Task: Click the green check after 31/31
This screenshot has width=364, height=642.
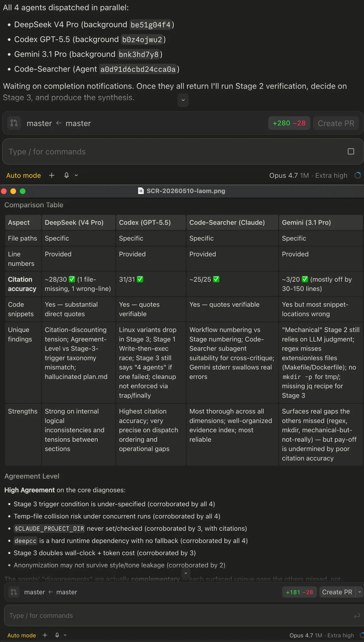Action: click(x=140, y=279)
